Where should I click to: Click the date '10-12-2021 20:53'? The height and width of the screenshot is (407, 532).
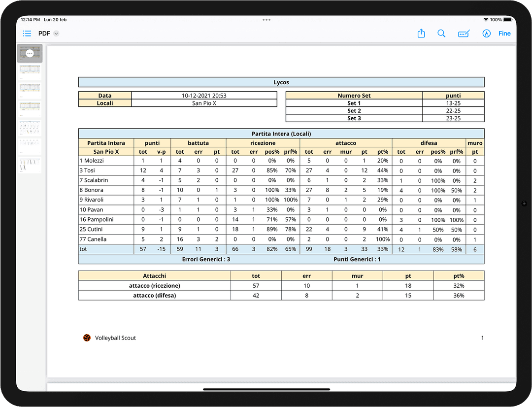204,96
